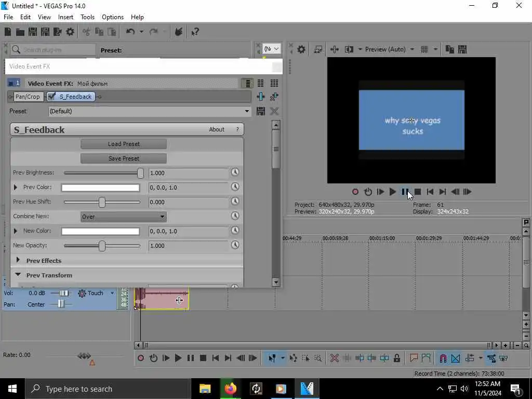Screen dimensions: 532x399
Task: Expand the Prev Effects section
Action: coord(18,260)
